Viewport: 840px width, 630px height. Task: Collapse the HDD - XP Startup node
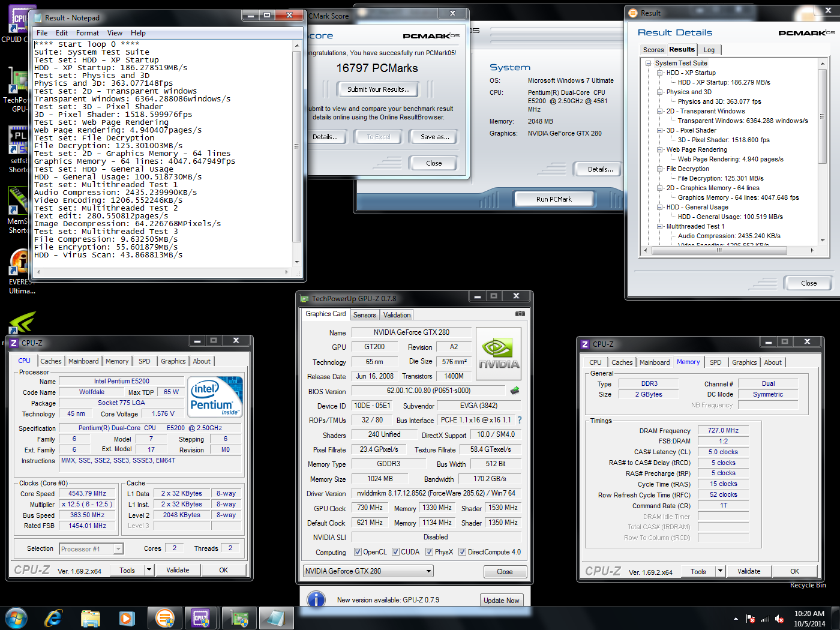click(660, 73)
